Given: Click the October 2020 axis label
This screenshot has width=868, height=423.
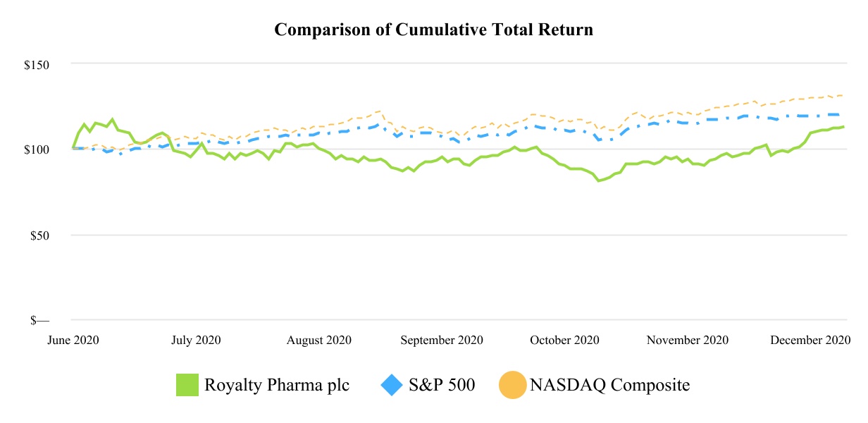Looking at the screenshot, I should click(564, 340).
